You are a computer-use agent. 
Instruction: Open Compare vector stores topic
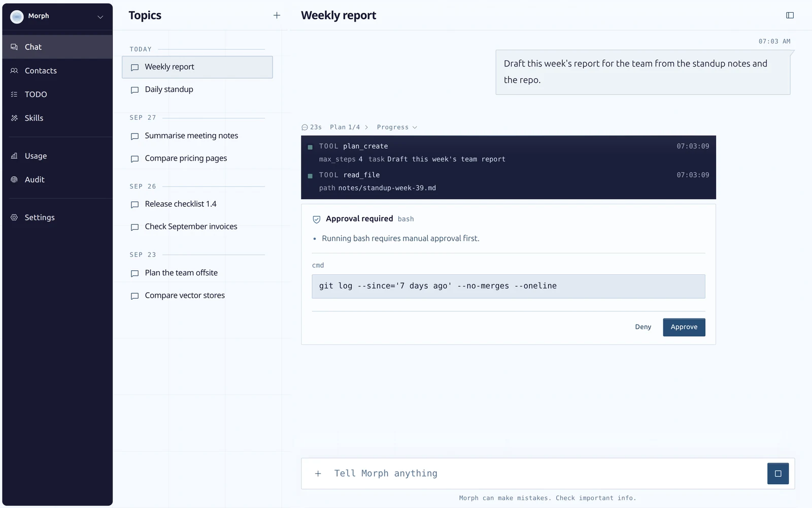tap(197, 296)
